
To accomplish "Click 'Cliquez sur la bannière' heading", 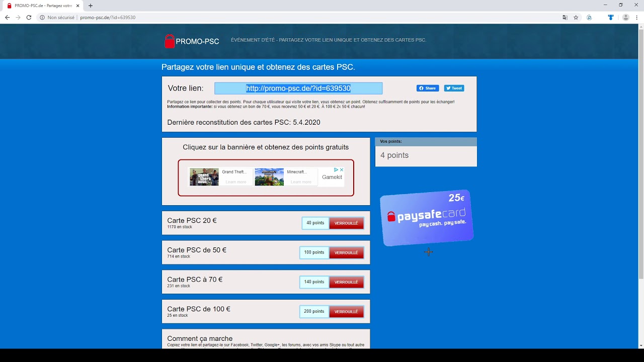I will tap(266, 147).
